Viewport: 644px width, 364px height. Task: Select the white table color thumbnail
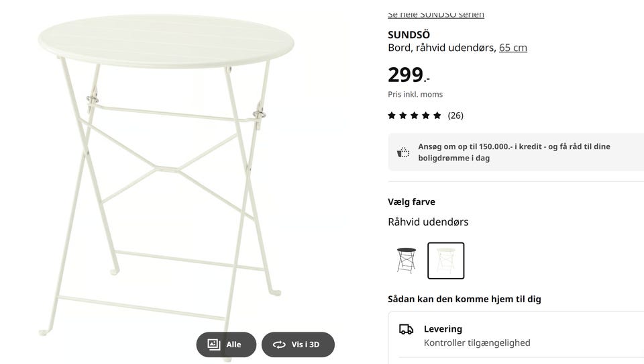[x=446, y=260]
